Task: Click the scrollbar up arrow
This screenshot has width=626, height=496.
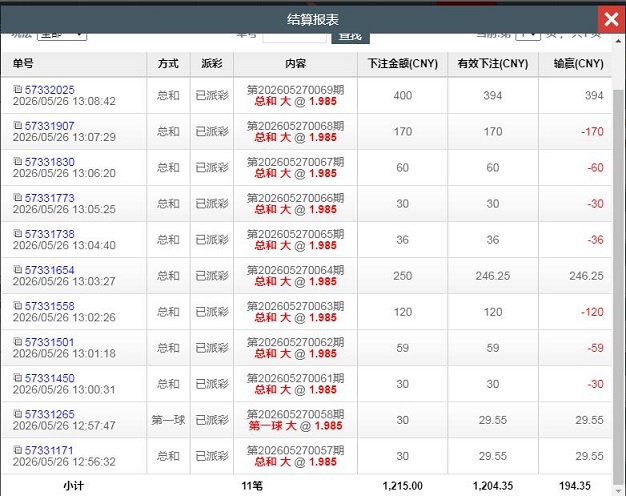Action: point(618,41)
